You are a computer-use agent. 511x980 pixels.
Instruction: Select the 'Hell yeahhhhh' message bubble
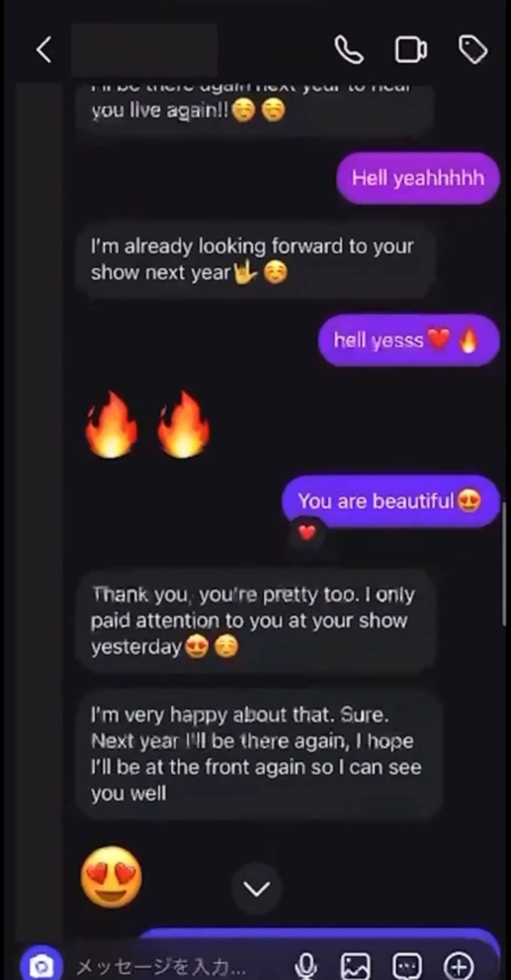(x=418, y=178)
